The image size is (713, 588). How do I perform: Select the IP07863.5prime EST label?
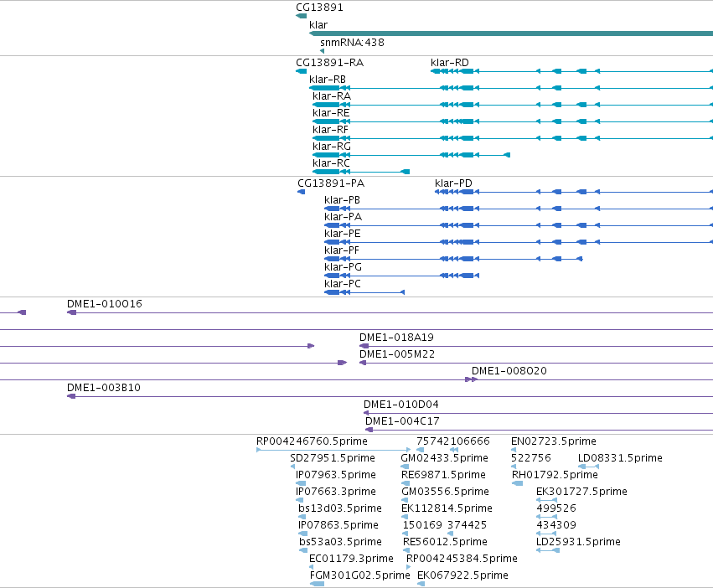(x=338, y=525)
